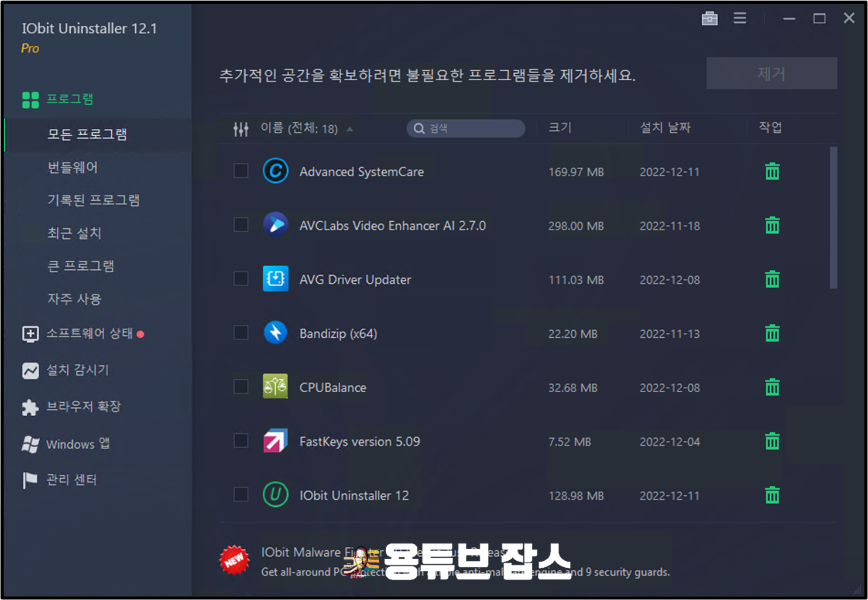Click the 7.52 MB size value
Screen dimensions: 868x600
click(x=569, y=442)
